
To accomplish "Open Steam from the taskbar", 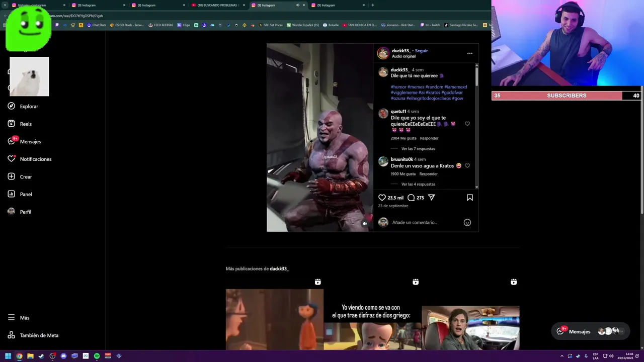I will pos(41,356).
